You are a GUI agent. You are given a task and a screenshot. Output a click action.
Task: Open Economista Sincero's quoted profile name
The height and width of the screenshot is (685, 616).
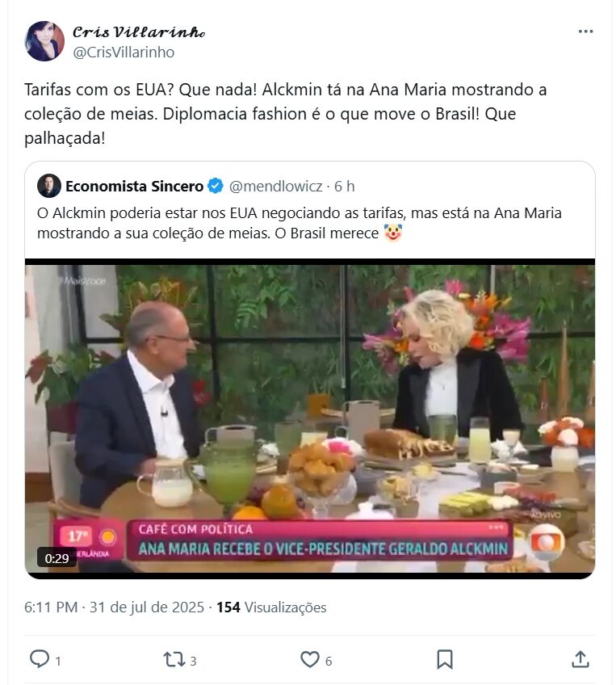coord(134,187)
